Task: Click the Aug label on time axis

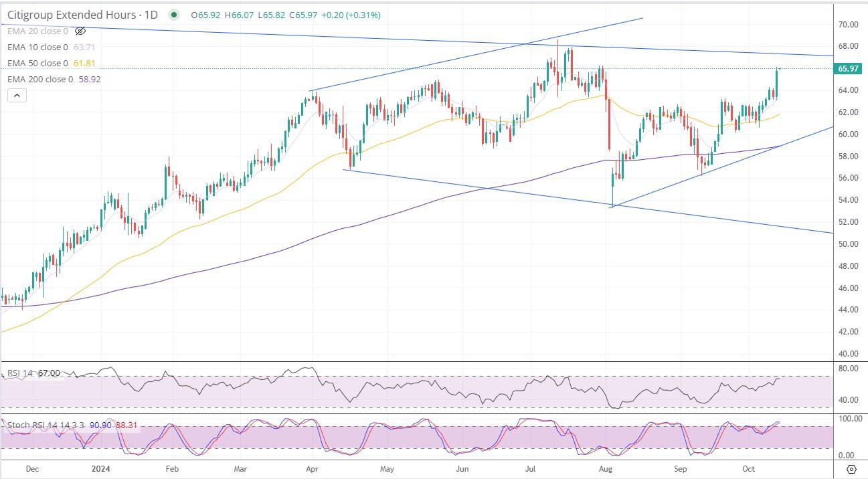Action: pyautogui.click(x=605, y=469)
